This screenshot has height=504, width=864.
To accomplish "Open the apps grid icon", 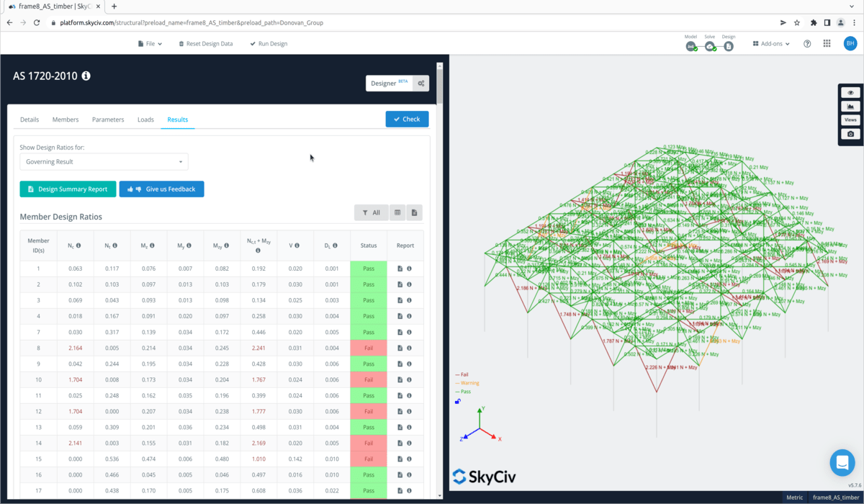I will pos(827,44).
